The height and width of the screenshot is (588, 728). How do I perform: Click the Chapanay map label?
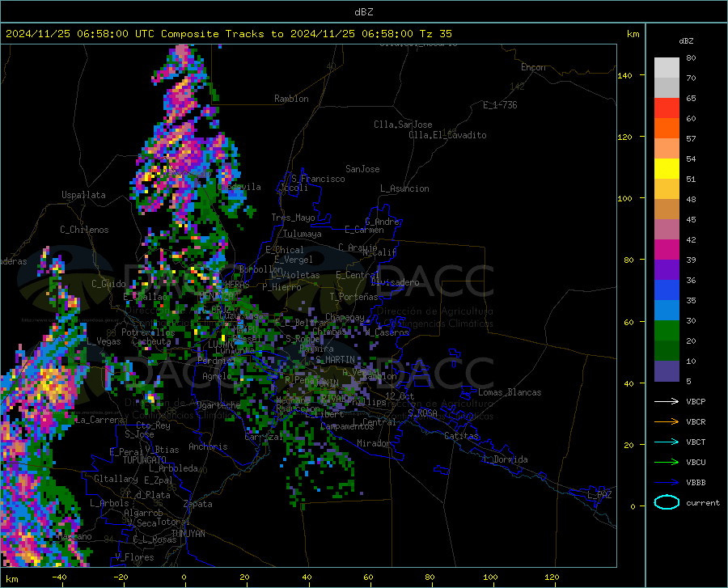(345, 317)
